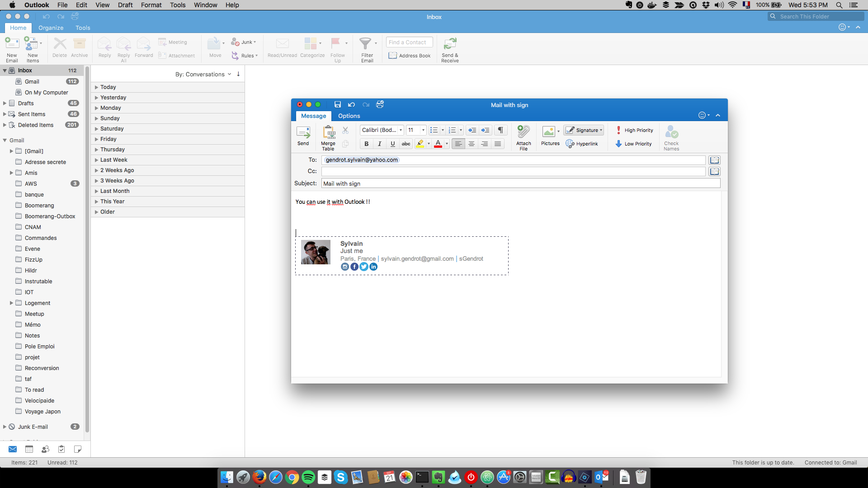Click New Email in main ribbon
The height and width of the screenshot is (488, 868).
(12, 50)
